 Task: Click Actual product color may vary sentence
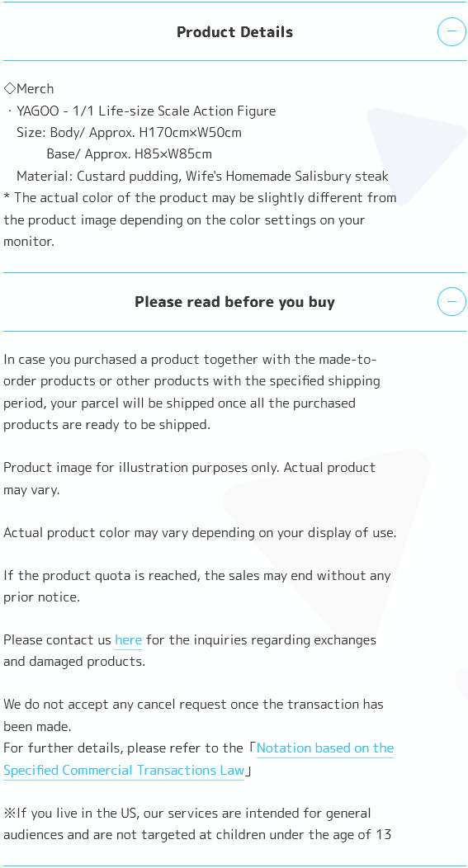pos(200,532)
